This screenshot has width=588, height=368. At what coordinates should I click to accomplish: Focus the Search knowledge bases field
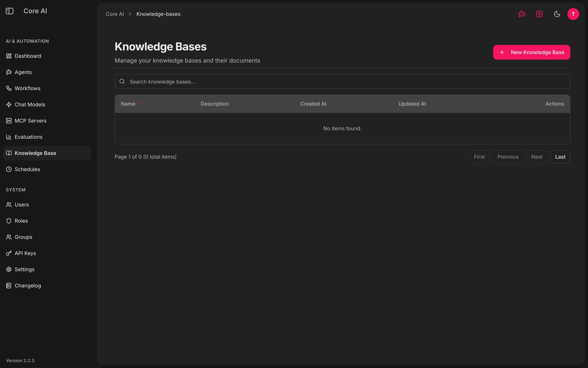click(342, 81)
